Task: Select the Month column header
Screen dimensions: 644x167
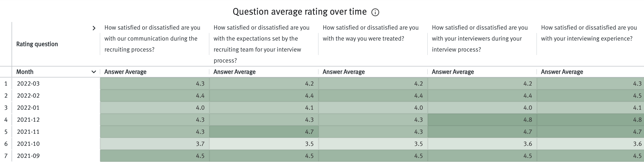Action: (x=25, y=71)
